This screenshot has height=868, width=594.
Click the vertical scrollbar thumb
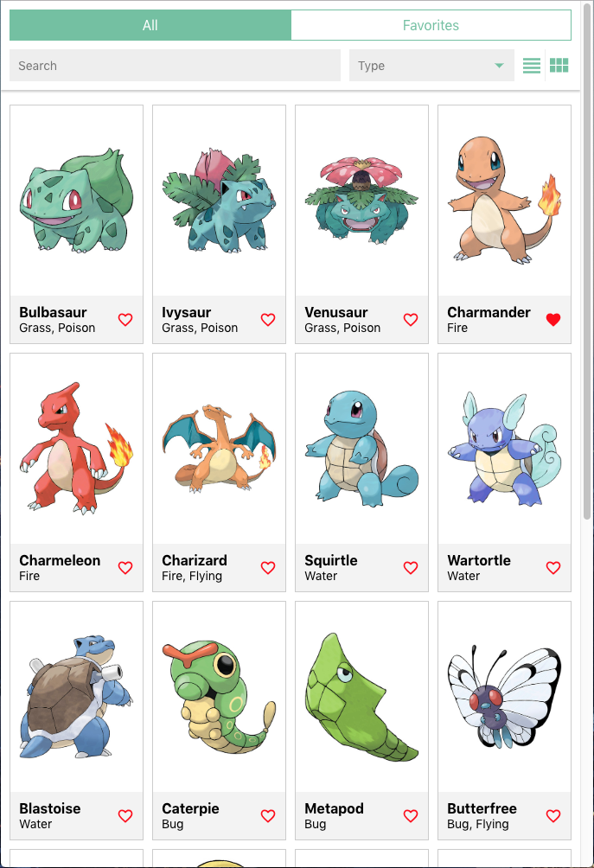click(587, 260)
